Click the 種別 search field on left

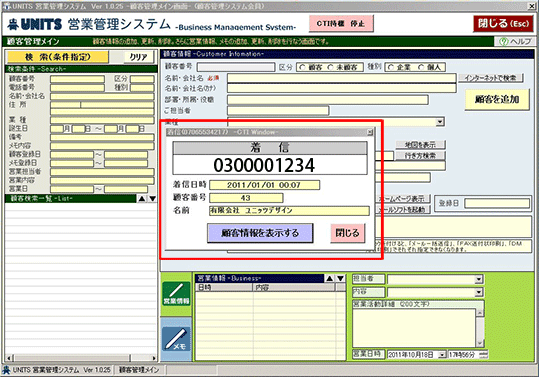pos(142,88)
